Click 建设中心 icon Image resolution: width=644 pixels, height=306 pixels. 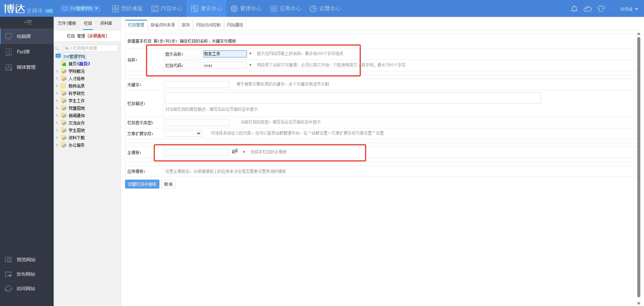click(x=195, y=9)
